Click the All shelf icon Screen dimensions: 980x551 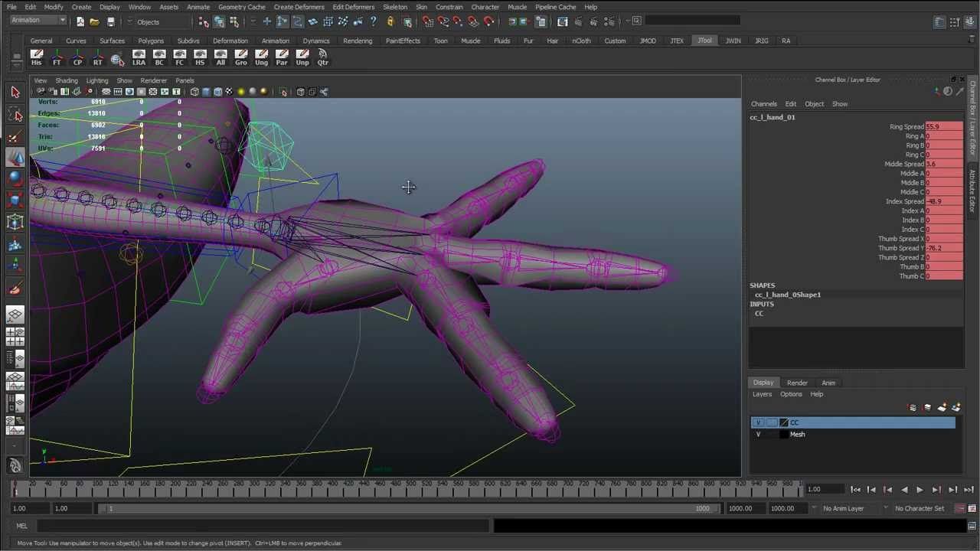pos(220,57)
